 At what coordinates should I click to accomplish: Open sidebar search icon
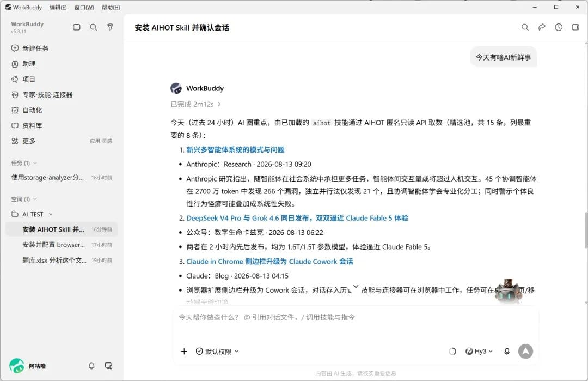pos(94,27)
